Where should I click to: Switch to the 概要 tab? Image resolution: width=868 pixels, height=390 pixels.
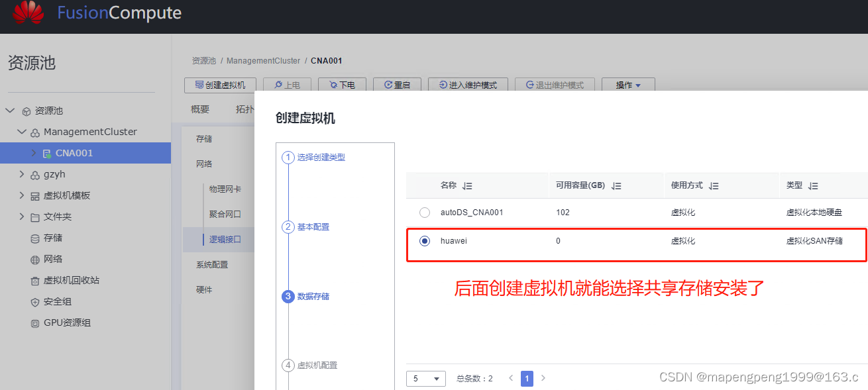pyautogui.click(x=200, y=109)
